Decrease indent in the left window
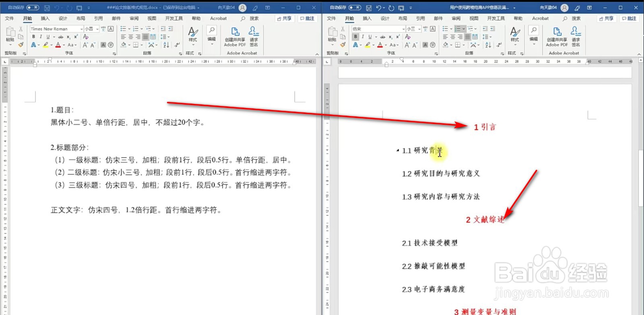Screen dimensions: 644x315 pyautogui.click(x=163, y=29)
